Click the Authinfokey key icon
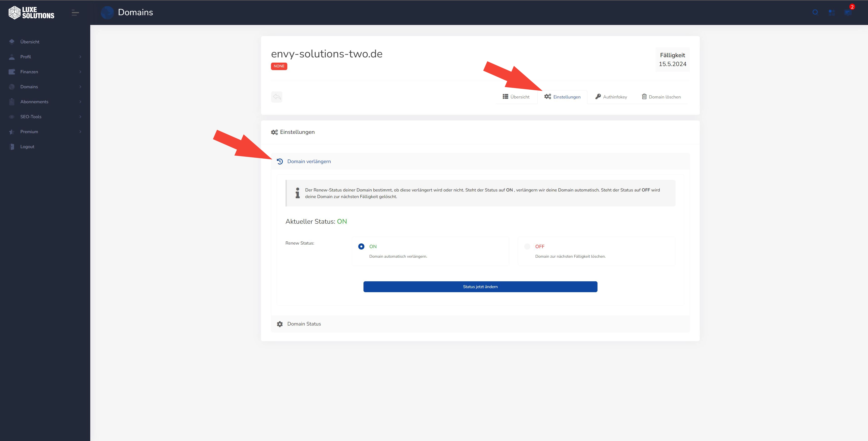The height and width of the screenshot is (441, 868). [597, 96]
